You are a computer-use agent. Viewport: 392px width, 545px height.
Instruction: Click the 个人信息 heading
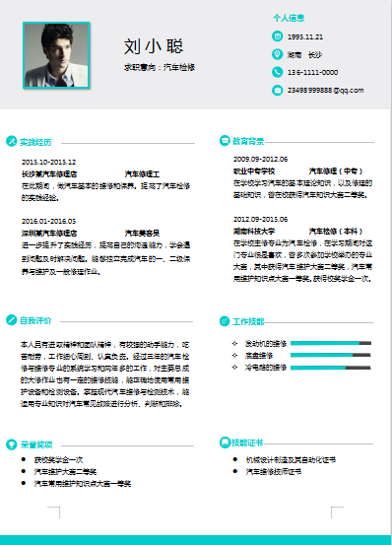pos(289,18)
